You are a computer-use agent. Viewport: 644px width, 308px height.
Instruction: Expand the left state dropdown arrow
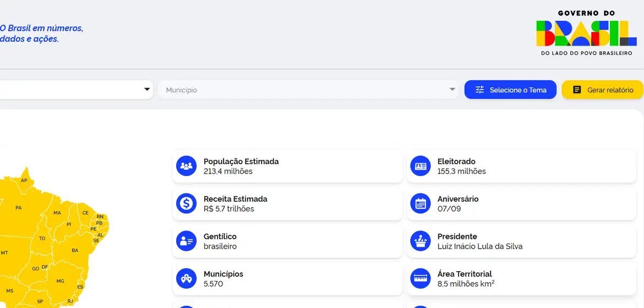(147, 90)
